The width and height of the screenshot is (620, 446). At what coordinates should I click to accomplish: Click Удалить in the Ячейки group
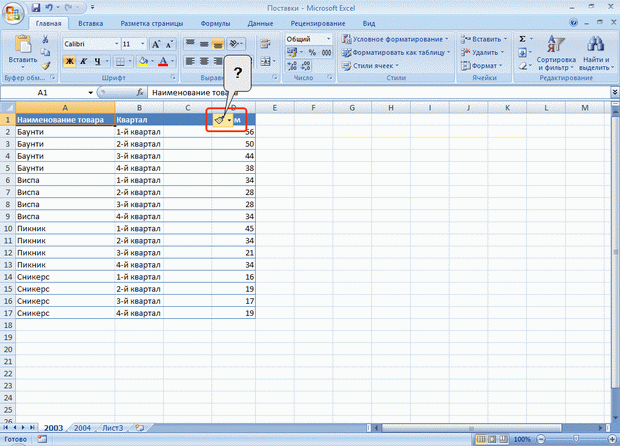[x=482, y=52]
